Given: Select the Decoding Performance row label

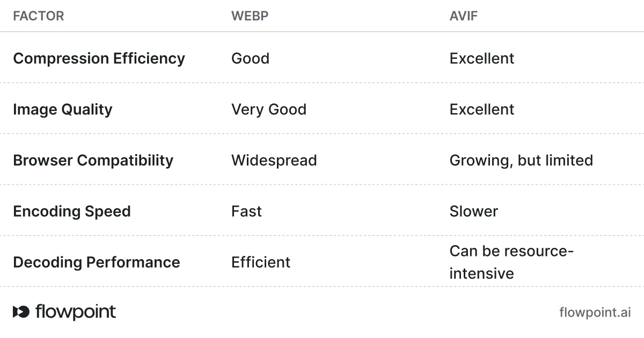Looking at the screenshot, I should click(97, 262).
